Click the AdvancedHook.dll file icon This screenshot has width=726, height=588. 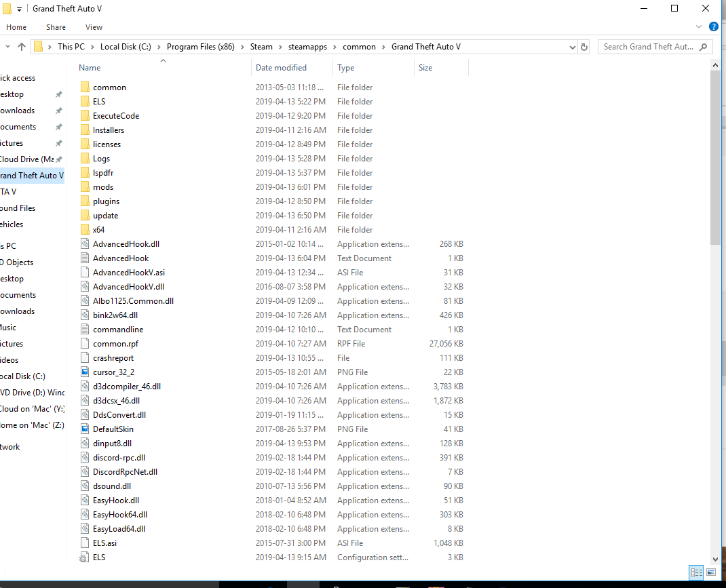85,243
